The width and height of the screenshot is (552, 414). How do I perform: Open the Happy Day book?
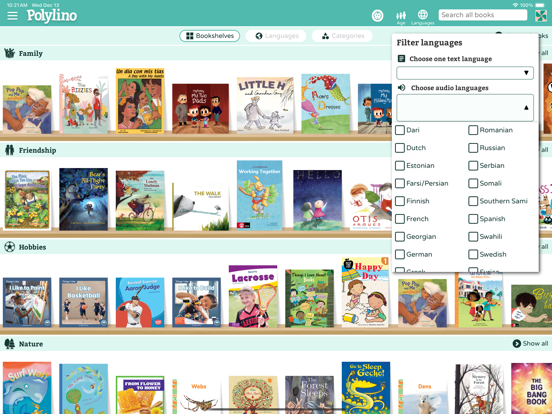click(x=365, y=292)
